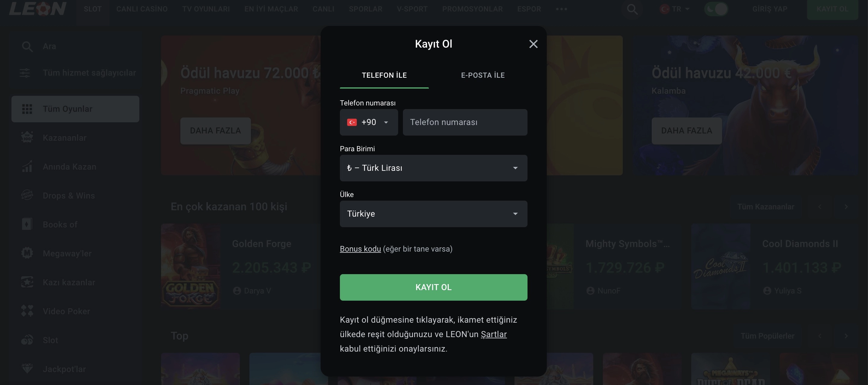This screenshot has height=385, width=868.
Task: Click the search magnifier icon in header
Action: coord(632,9)
